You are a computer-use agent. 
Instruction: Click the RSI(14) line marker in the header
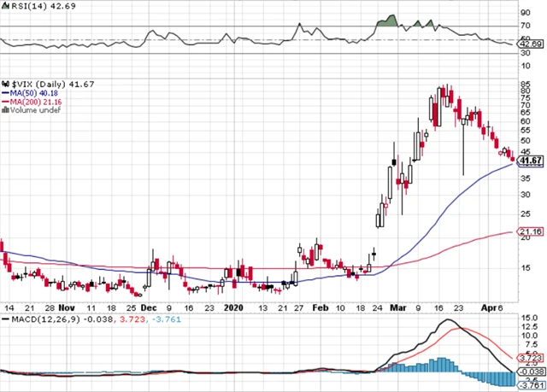pyautogui.click(x=5, y=6)
